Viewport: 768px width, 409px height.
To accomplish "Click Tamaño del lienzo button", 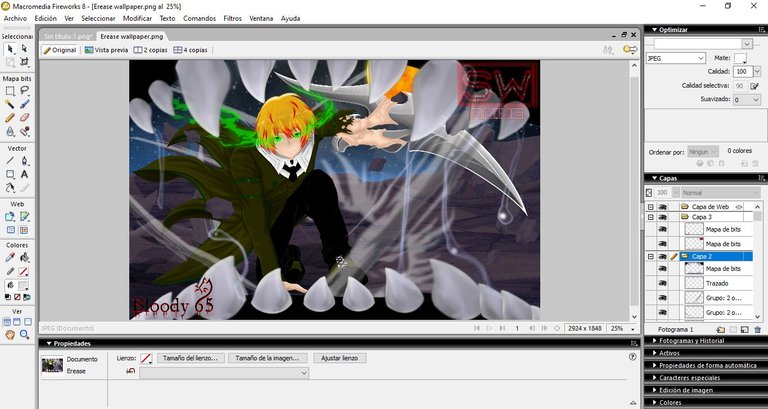I will 190,358.
